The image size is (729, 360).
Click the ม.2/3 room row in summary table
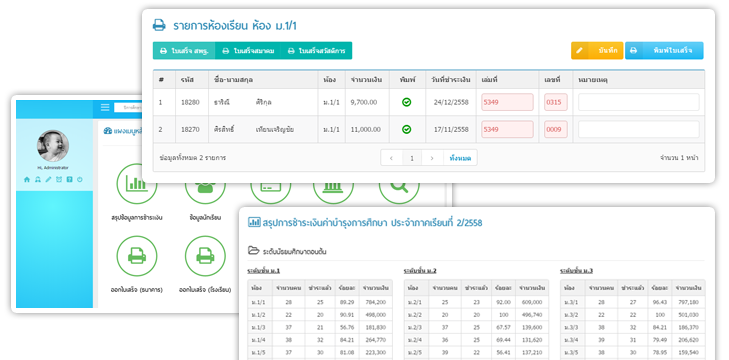[x=476, y=327]
